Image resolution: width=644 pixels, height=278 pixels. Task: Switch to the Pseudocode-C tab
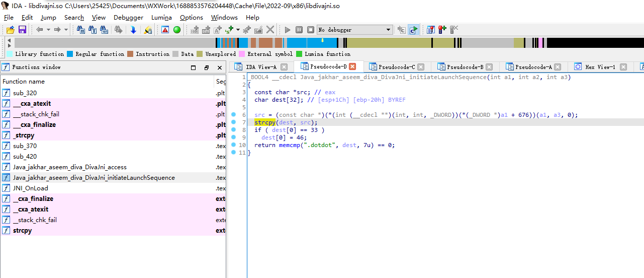tap(397, 66)
